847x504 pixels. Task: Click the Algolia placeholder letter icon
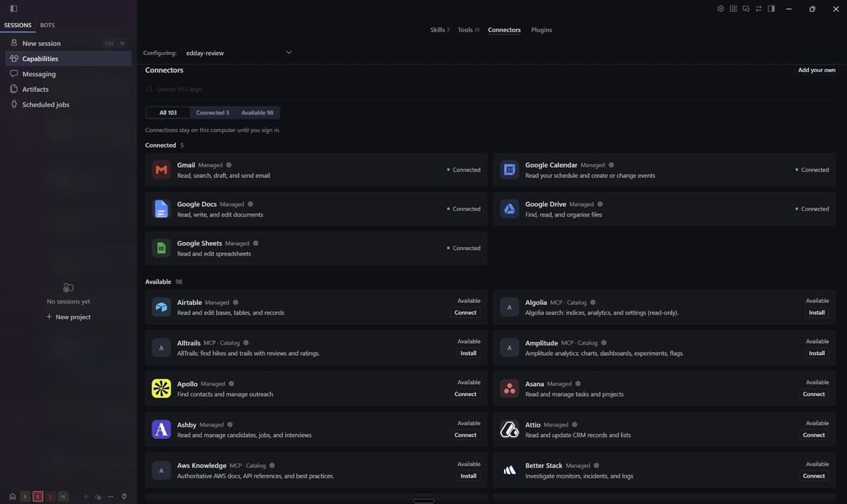[510, 307]
